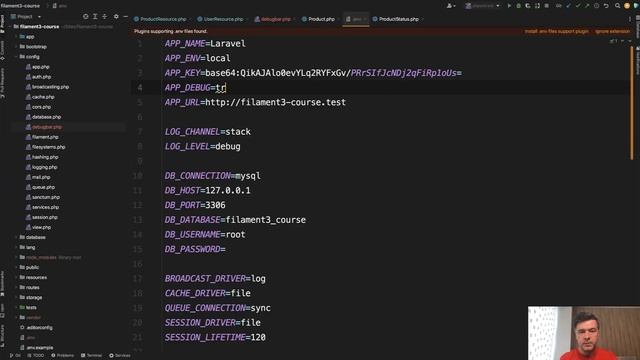The image size is (640, 360).
Task: Select filament3-course root project node
Action: [39, 27]
